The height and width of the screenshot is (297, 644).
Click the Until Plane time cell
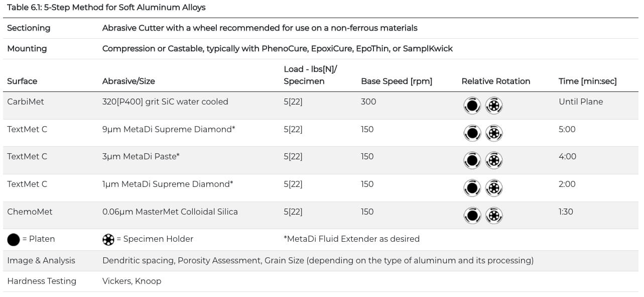tap(581, 102)
